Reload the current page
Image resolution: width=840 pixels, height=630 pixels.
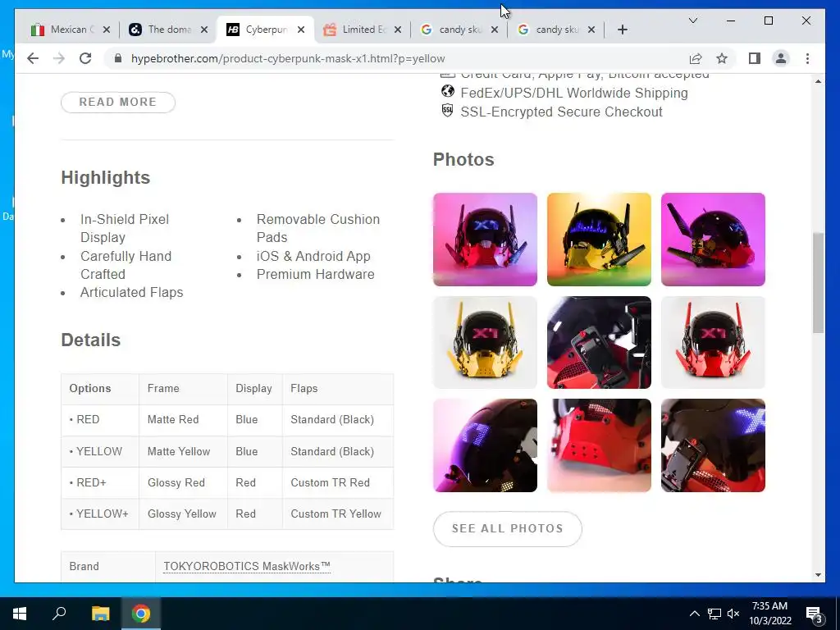click(85, 58)
